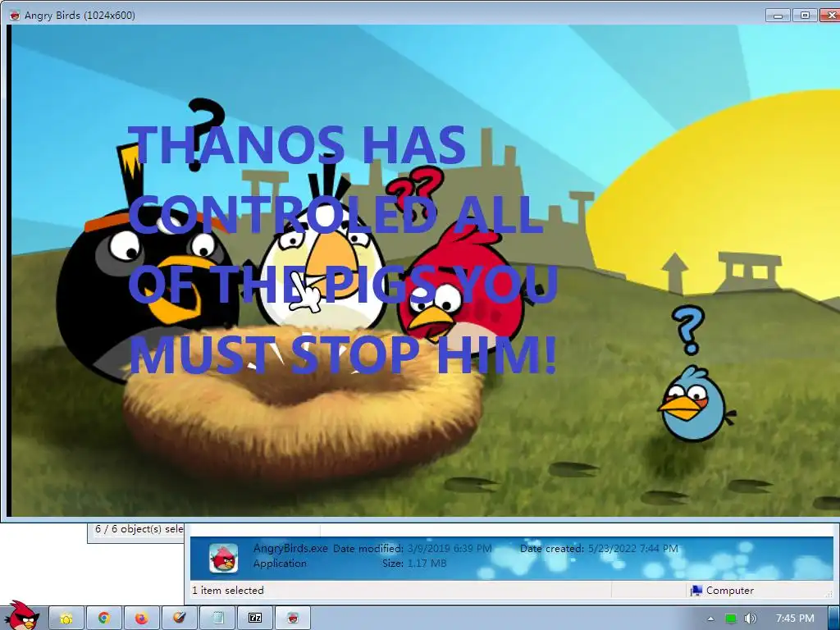The image size is (840, 630).
Task: Close the Angry Birds window
Action: [830, 15]
